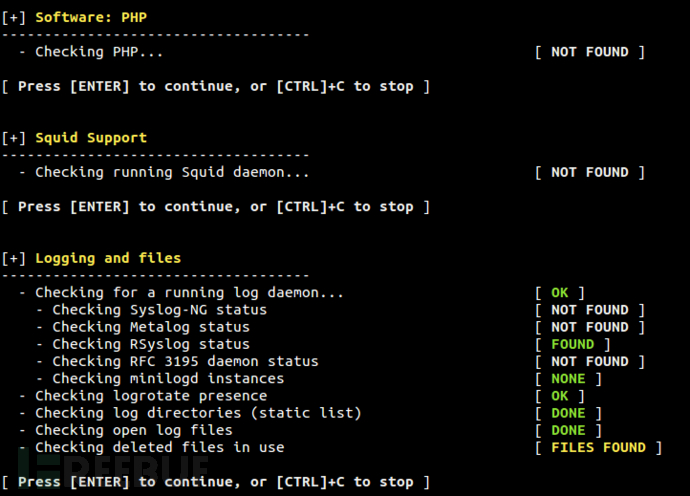Click NOT FOUND status beside Squid daemon
Screen dimensions: 690x496
[590, 172]
